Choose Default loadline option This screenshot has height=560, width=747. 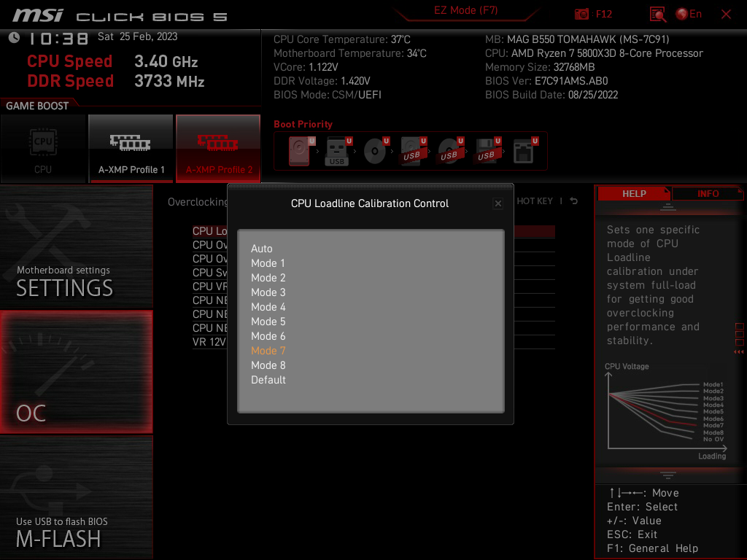268,380
